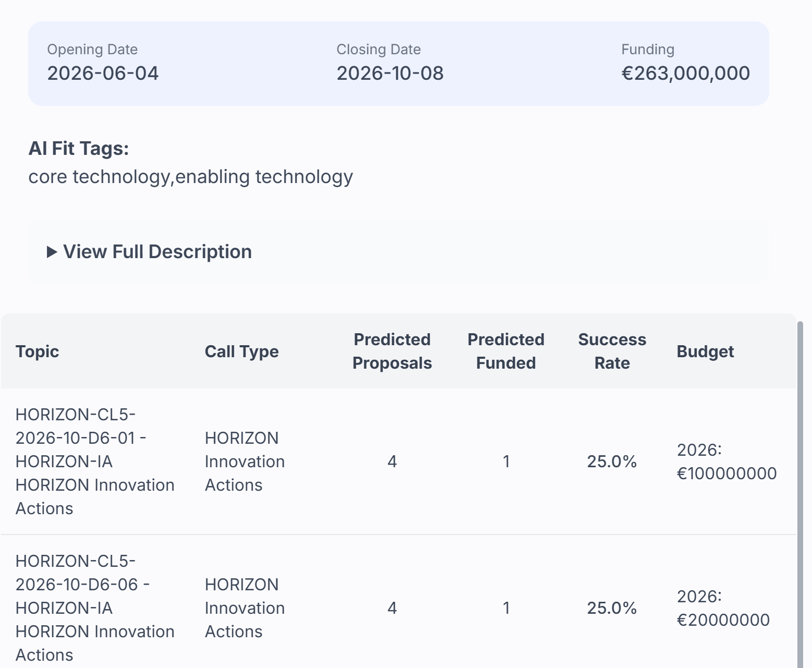Image resolution: width=812 pixels, height=668 pixels.
Task: Select the Predicted Proposals column header
Action: click(392, 351)
